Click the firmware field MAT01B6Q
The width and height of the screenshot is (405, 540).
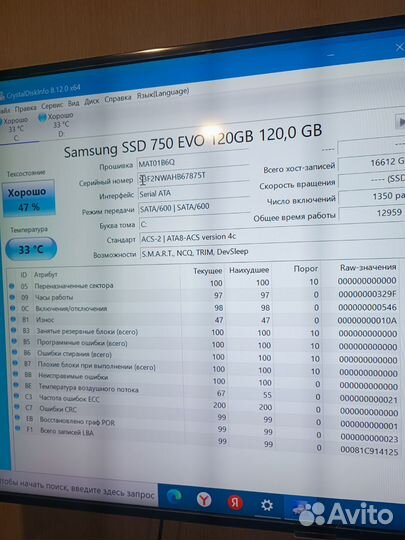point(193,162)
